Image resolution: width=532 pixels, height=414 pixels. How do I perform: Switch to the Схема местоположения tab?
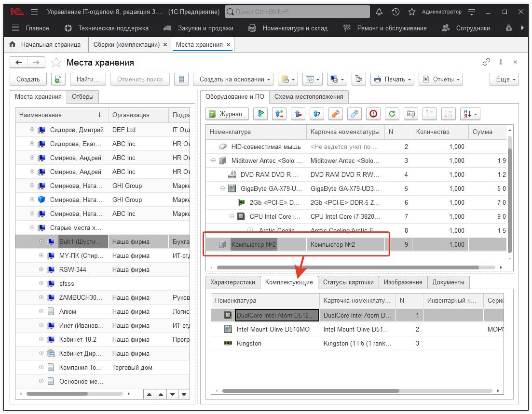pyautogui.click(x=309, y=96)
